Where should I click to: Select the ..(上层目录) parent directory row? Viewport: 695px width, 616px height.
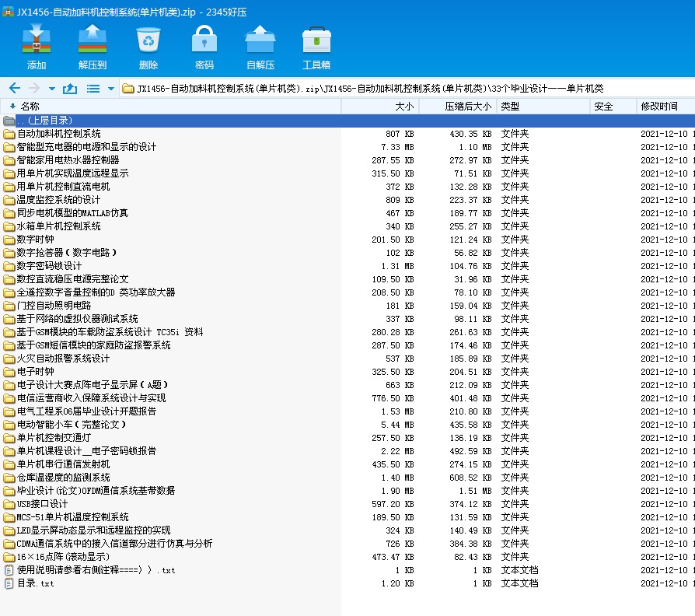click(x=347, y=121)
